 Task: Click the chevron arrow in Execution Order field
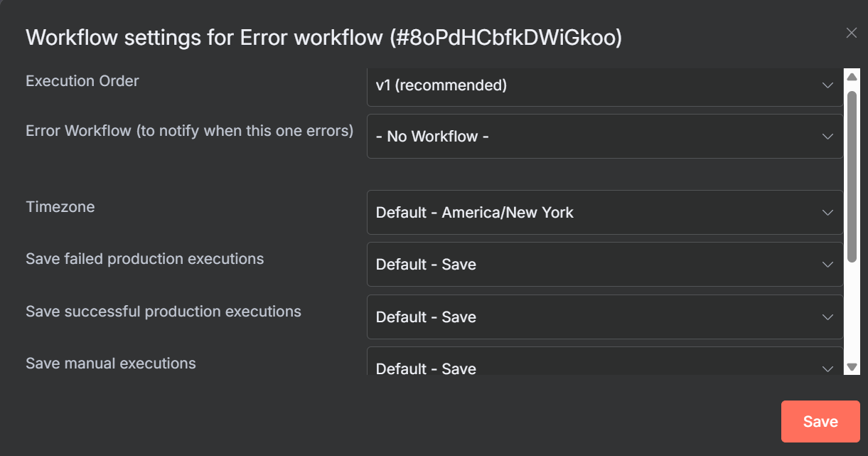[x=827, y=85]
